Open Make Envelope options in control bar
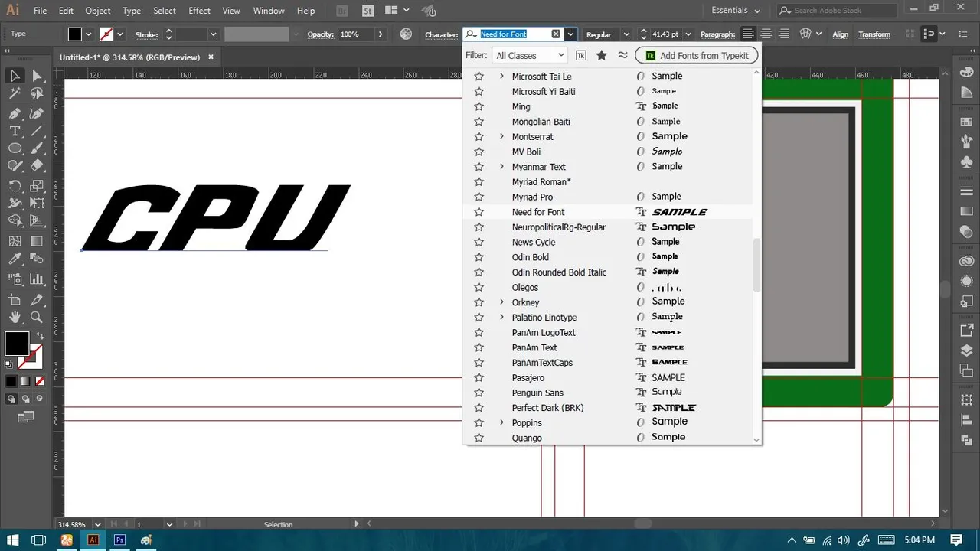The height and width of the screenshot is (551, 980). coord(805,34)
